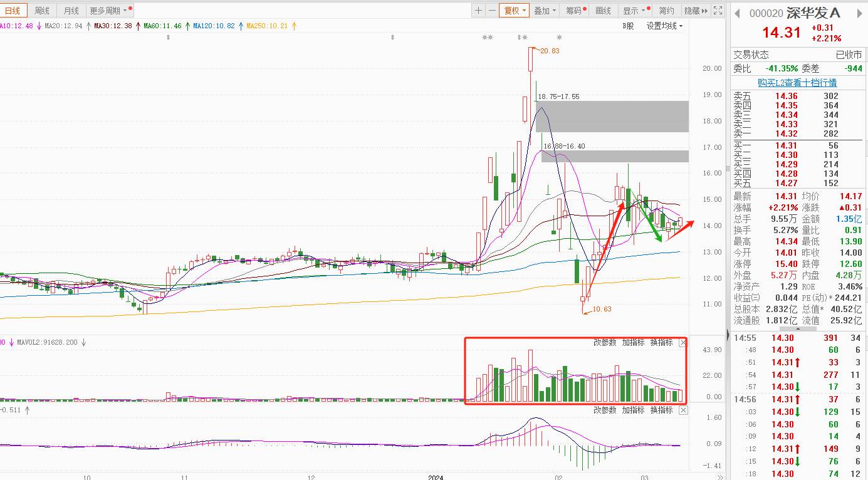
Task: Click stock name 深华发A header
Action: pos(812,14)
